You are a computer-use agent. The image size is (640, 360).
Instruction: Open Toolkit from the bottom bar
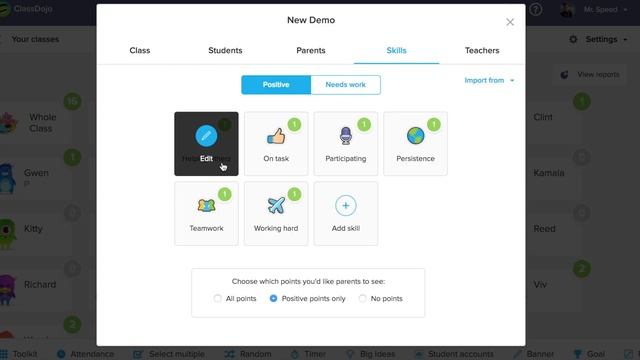tap(19, 354)
